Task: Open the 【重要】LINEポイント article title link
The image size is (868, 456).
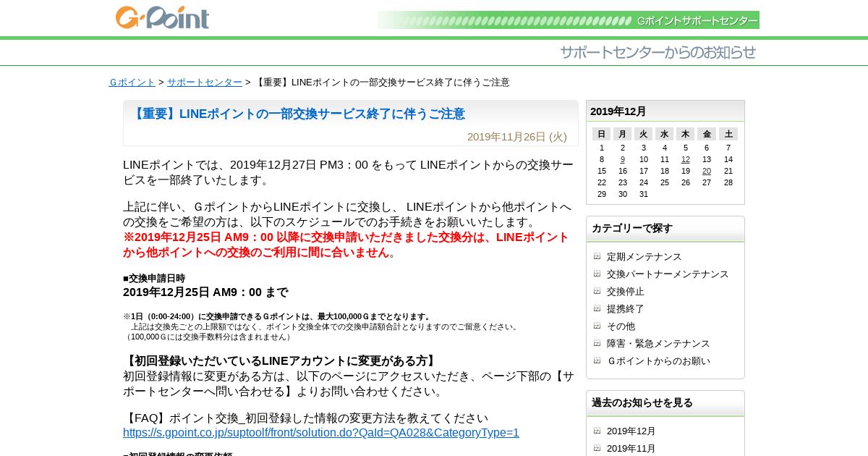Action: pyautogui.click(x=297, y=114)
